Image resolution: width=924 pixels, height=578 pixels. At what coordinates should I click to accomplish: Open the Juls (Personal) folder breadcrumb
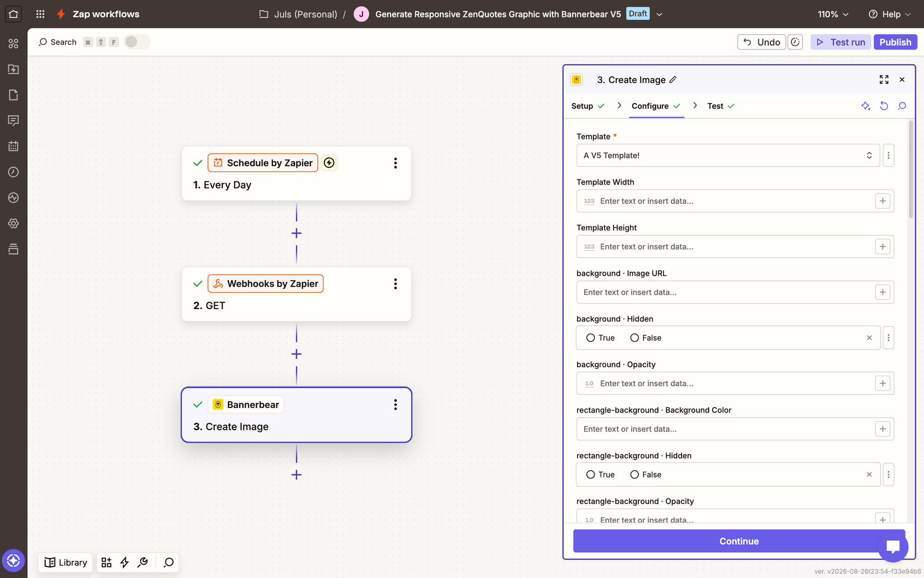click(298, 14)
